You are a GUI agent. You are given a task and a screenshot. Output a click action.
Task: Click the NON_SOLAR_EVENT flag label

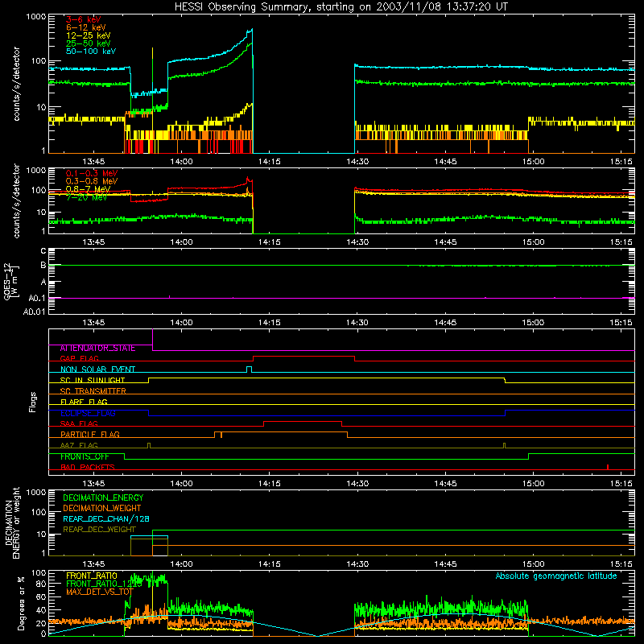click(97, 369)
